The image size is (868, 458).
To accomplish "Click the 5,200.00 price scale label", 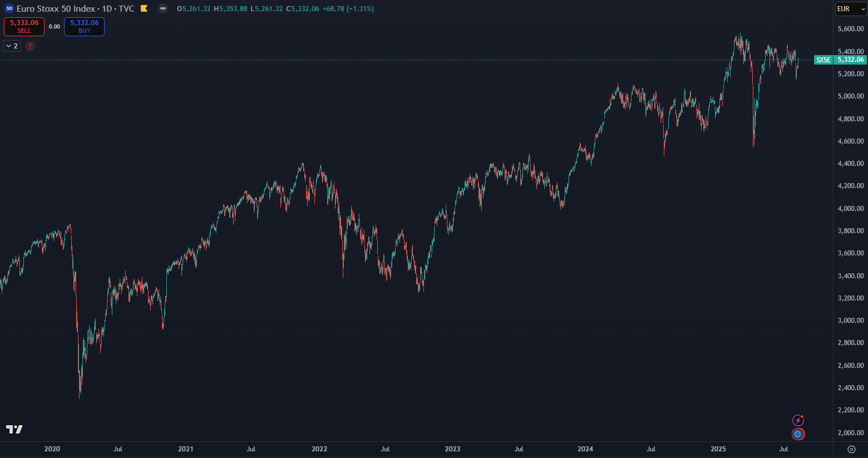I will pyautogui.click(x=851, y=74).
